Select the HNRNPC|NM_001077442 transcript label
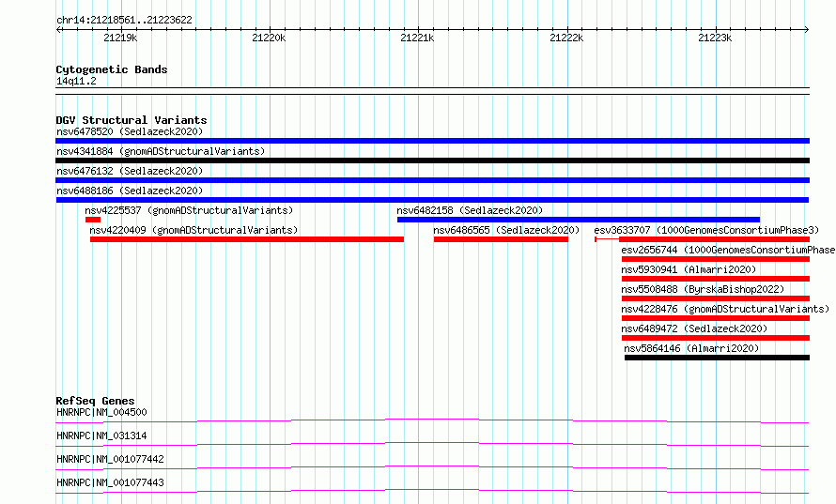The image size is (836, 504). click(110, 459)
